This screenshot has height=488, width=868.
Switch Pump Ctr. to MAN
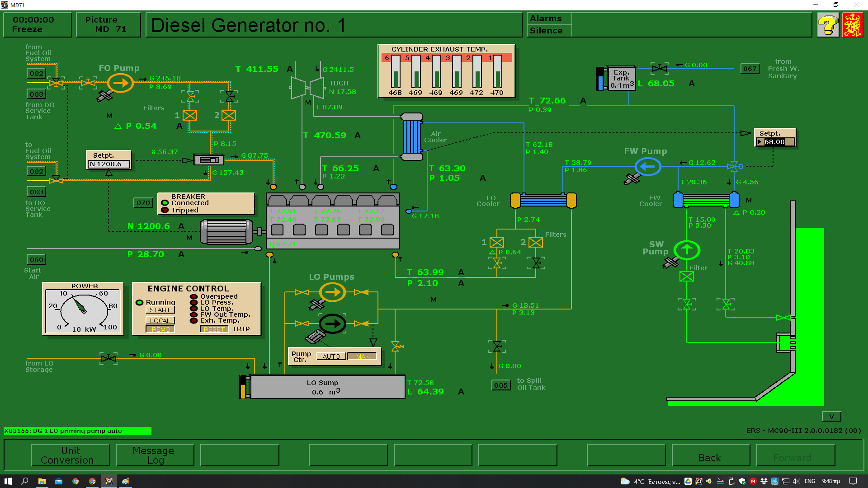pos(363,357)
